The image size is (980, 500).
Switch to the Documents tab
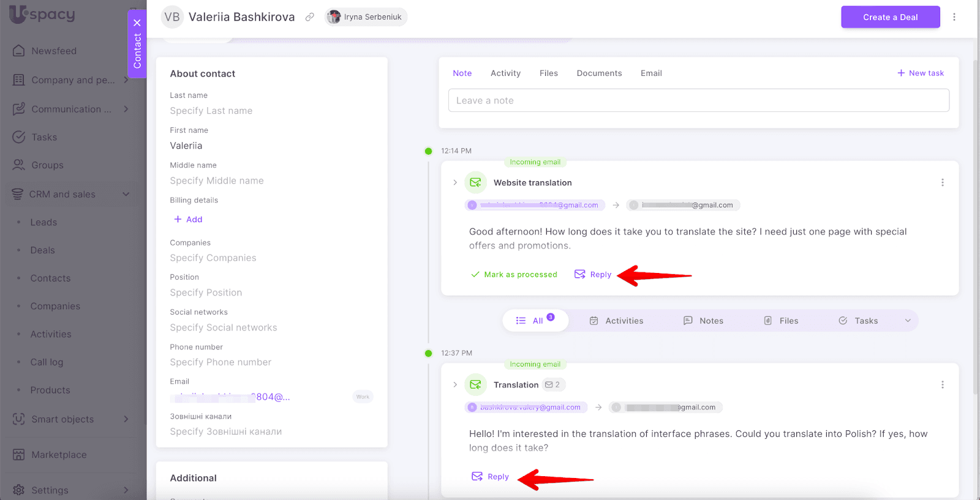(x=599, y=73)
